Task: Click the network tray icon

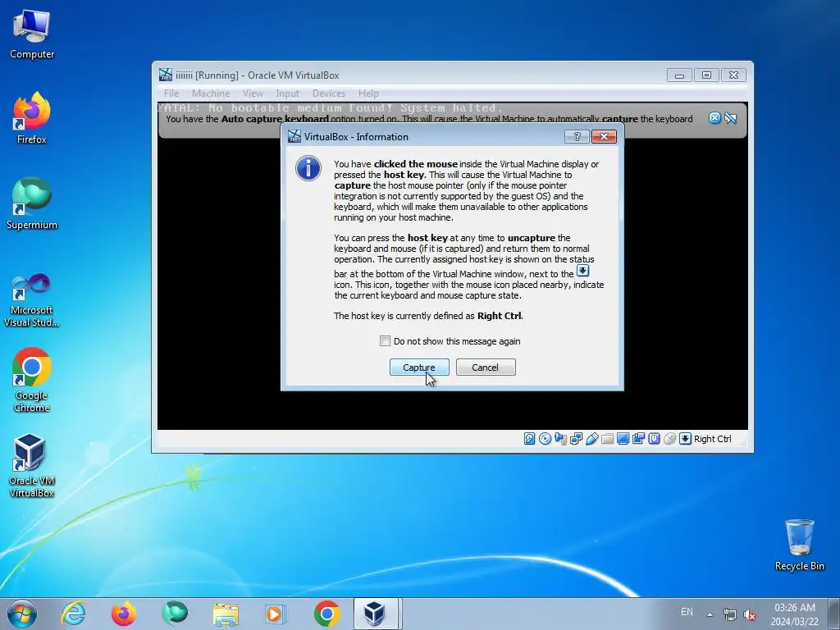Action: coord(729,614)
